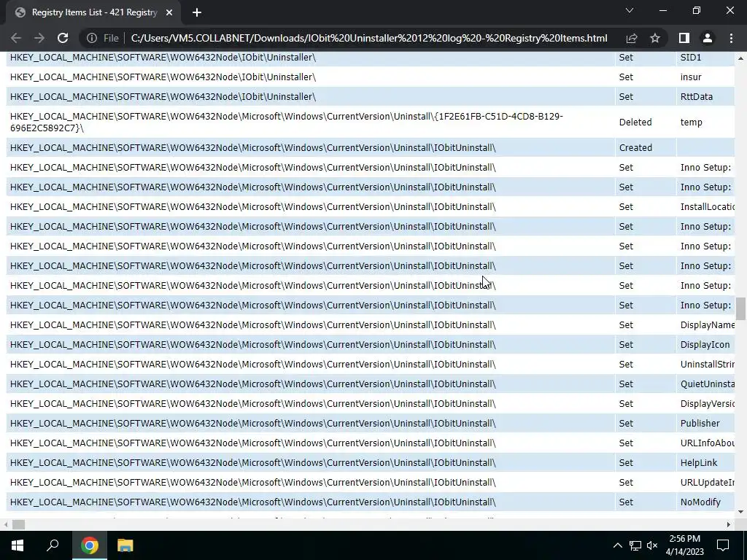The image size is (747, 560).
Task: Click the 'UninstallString' value cell
Action: pos(705,365)
